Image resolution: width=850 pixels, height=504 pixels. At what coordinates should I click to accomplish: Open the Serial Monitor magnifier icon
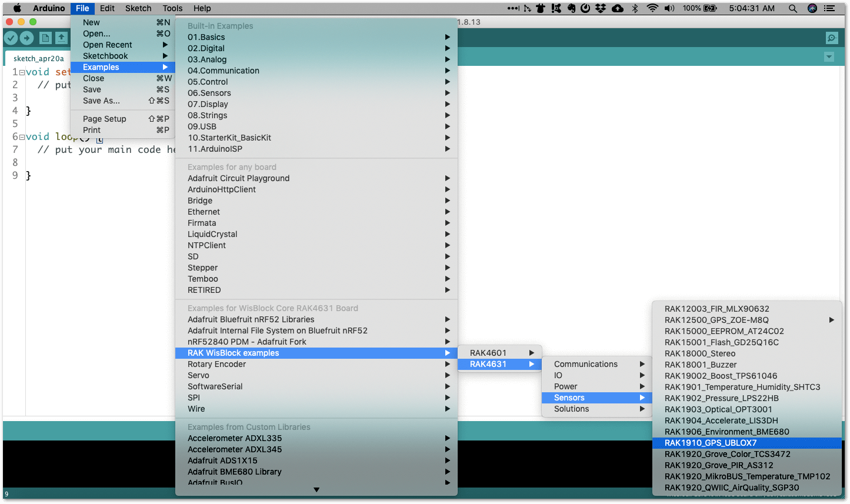[x=832, y=38]
